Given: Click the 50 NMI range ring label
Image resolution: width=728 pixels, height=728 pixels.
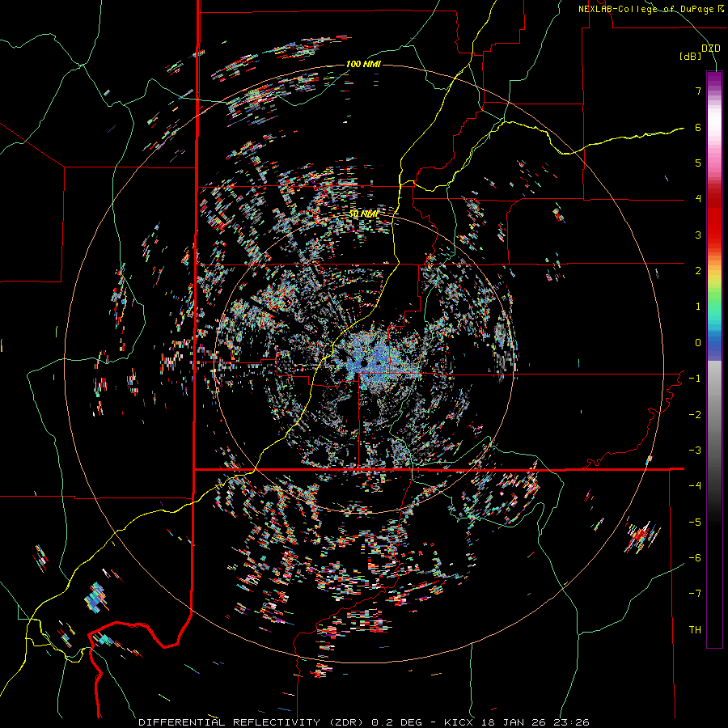Looking at the screenshot, I should pos(363,214).
